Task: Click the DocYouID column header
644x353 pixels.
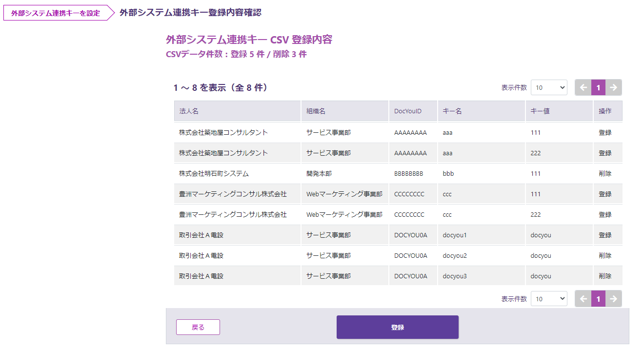Action: 408,111
